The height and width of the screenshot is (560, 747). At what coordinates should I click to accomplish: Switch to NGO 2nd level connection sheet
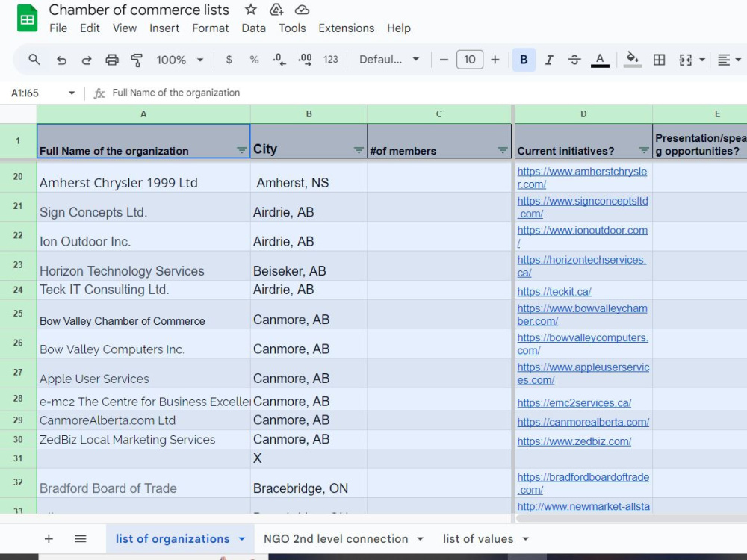[x=336, y=538]
